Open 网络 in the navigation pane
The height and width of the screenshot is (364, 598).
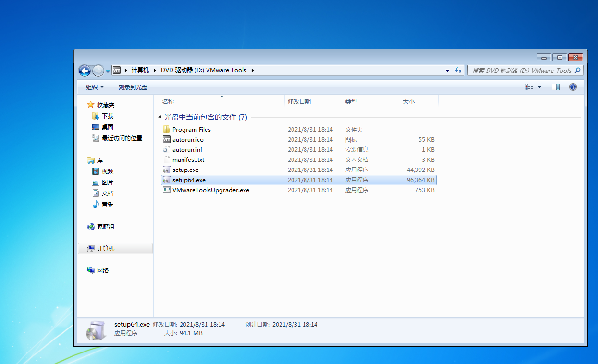point(103,270)
